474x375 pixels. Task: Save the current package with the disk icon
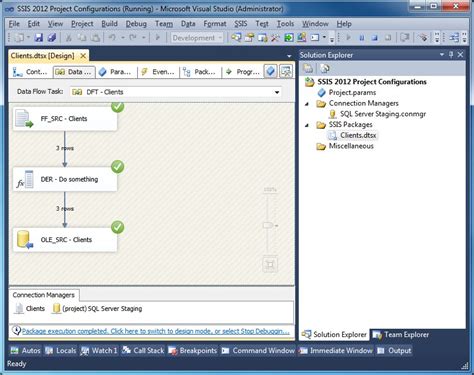[39, 38]
